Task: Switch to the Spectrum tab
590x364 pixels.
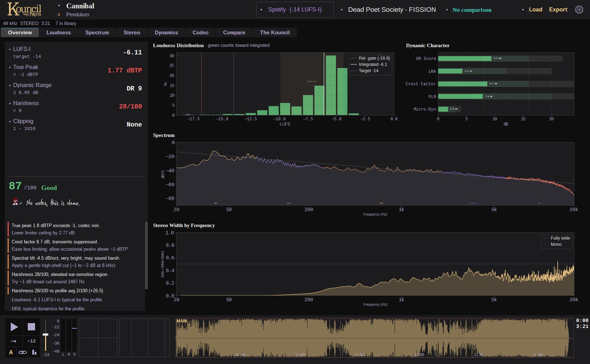Action: click(97, 33)
